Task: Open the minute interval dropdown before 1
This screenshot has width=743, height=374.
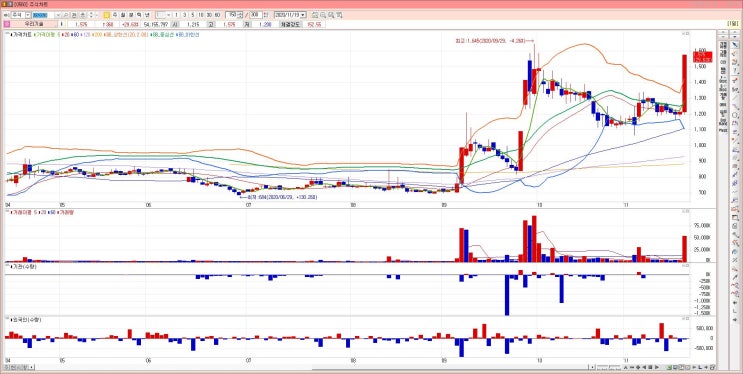Action: [x=168, y=15]
